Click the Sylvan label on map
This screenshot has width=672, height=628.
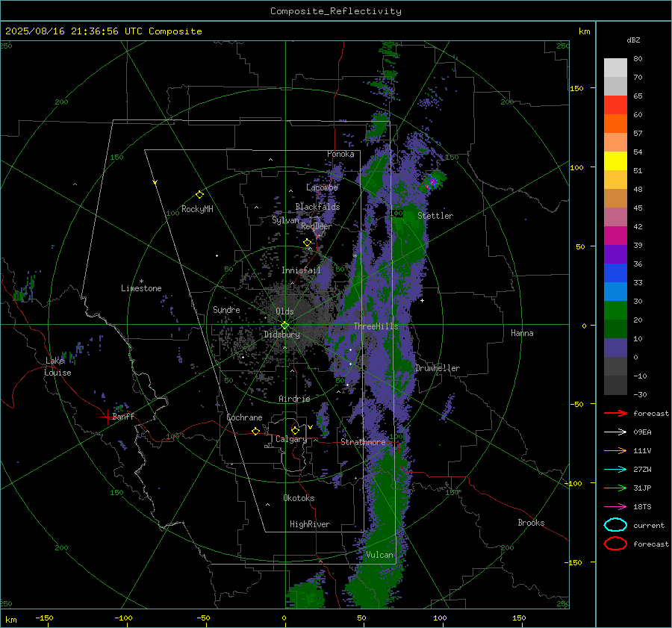click(x=285, y=220)
